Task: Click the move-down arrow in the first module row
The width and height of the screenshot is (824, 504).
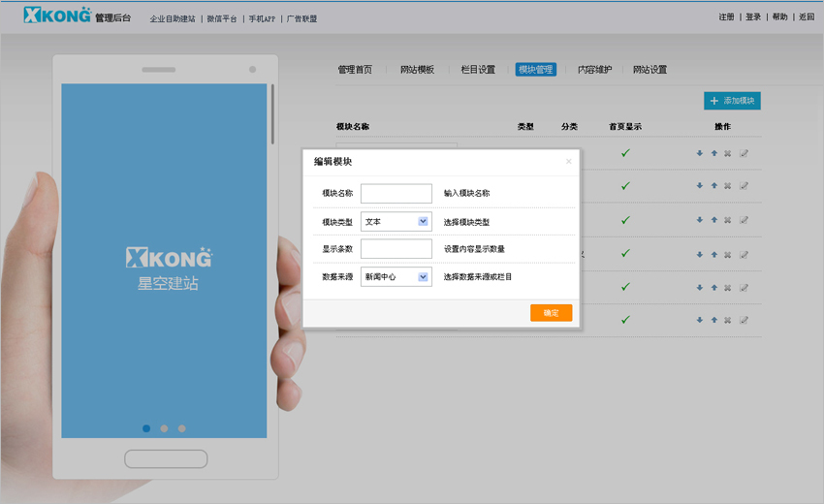Action: point(700,153)
